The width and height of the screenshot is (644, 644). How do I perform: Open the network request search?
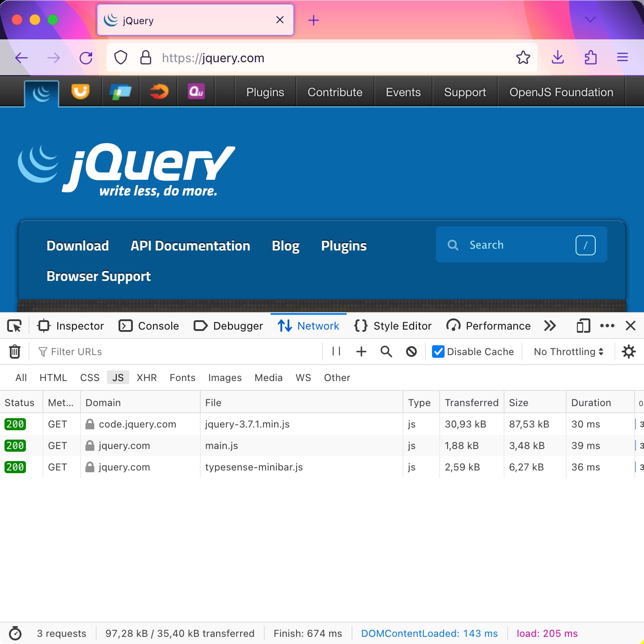pyautogui.click(x=386, y=352)
